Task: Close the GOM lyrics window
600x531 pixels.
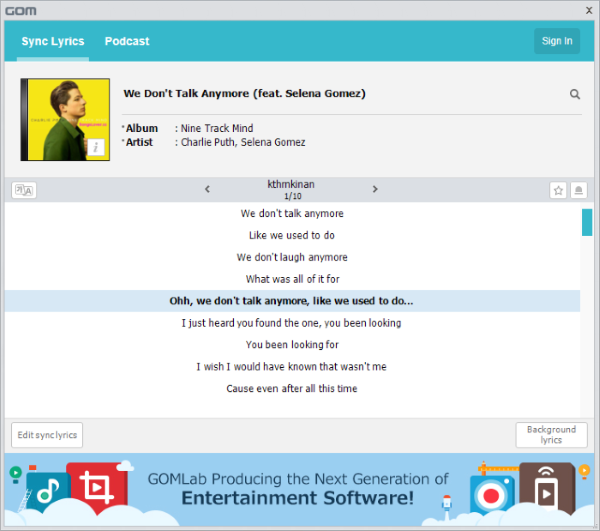Action: [589, 10]
